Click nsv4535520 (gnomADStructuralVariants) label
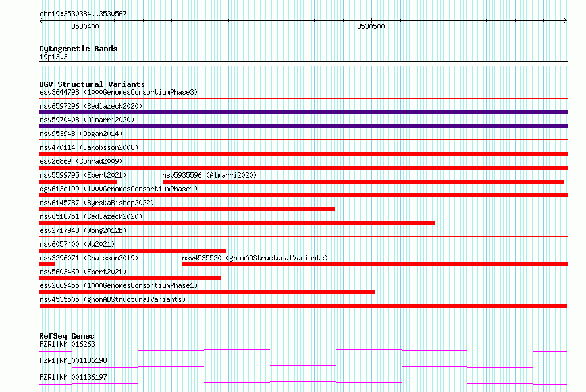This screenshot has width=586, height=392. (x=255, y=258)
